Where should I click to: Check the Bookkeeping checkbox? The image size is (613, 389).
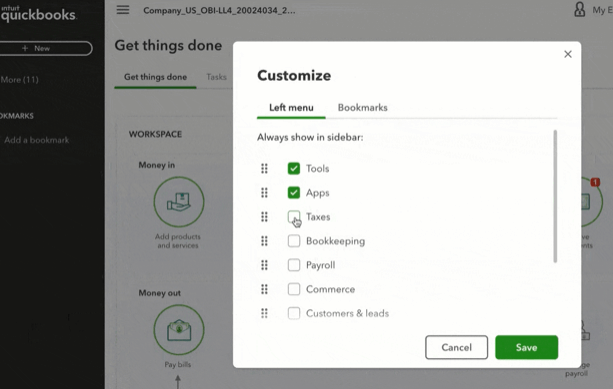(x=294, y=241)
